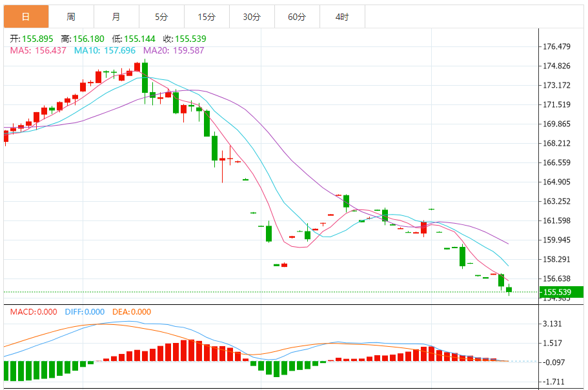Screen dimensions: 588x390
Task: Click the 166.559 price axis label
Action: tap(556, 162)
